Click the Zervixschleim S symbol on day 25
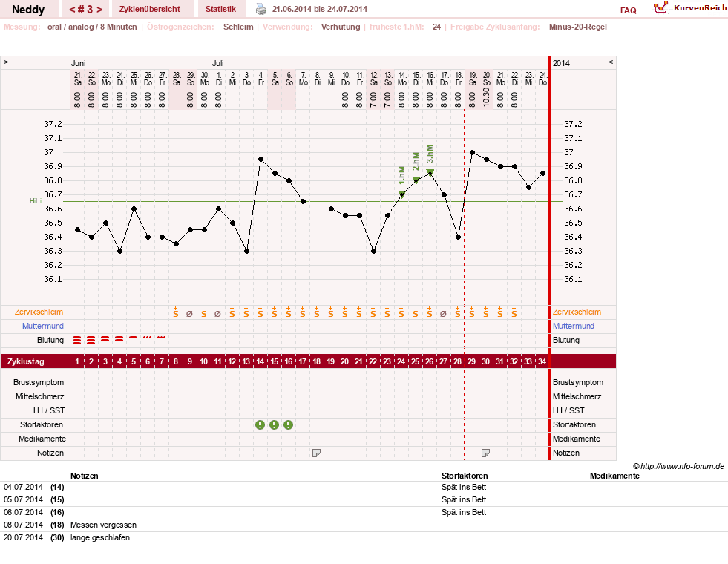728x564 pixels. [x=416, y=314]
